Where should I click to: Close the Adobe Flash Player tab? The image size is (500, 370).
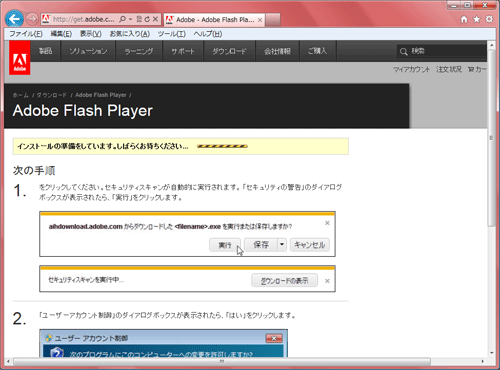(260, 20)
